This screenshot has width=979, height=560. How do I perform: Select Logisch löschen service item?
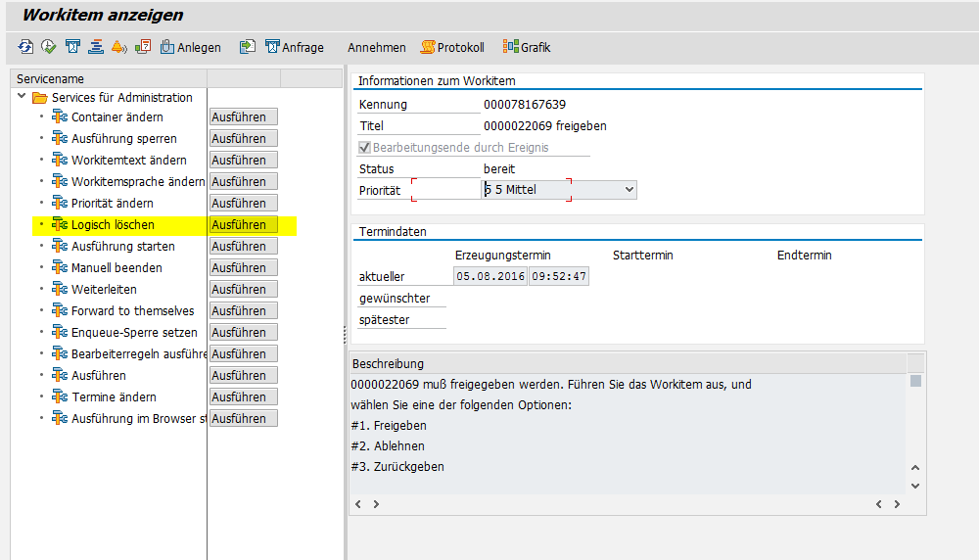113,225
